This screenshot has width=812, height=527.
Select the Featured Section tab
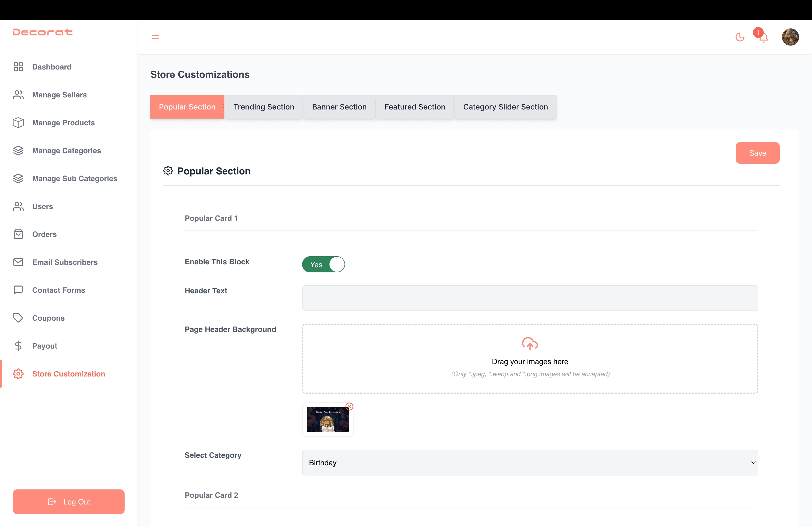414,107
